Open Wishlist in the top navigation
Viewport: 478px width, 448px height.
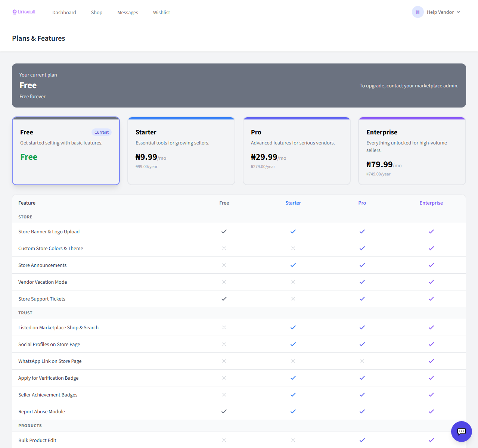click(x=161, y=12)
